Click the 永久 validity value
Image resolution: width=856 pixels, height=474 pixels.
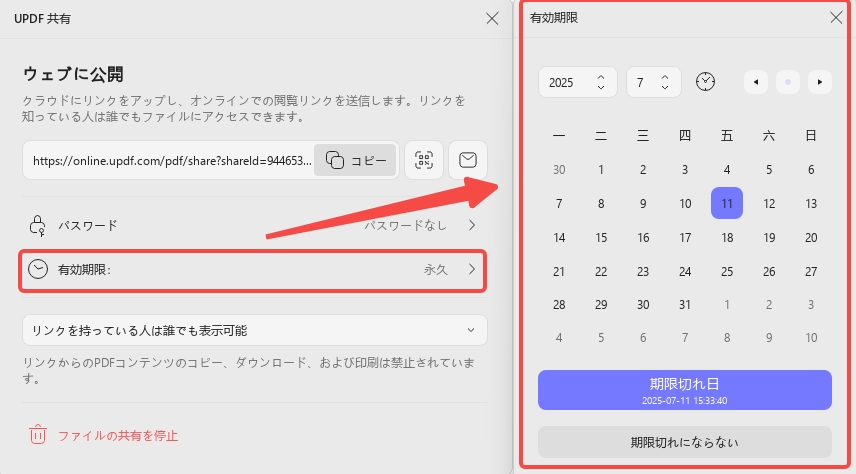coord(435,270)
